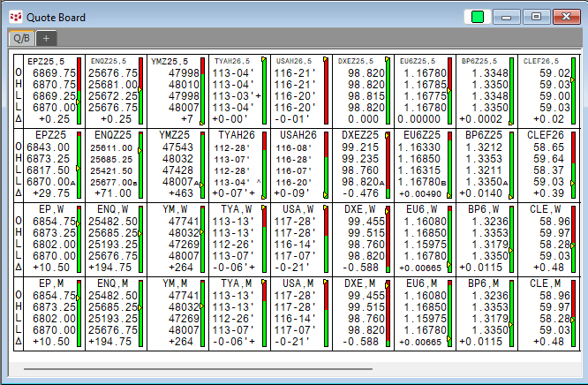Minimize the Quote Board window
This screenshot has height=385, width=588.
tap(506, 16)
